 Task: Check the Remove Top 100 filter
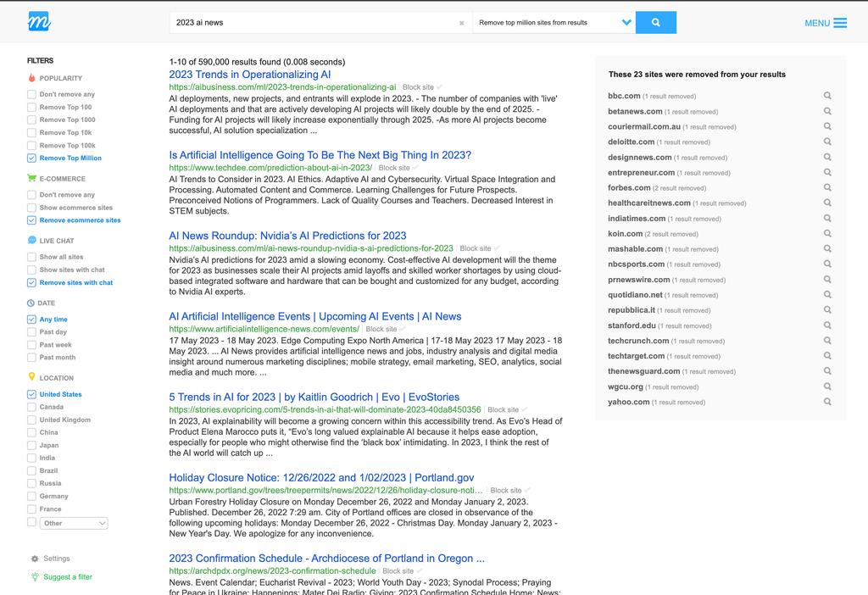point(31,107)
